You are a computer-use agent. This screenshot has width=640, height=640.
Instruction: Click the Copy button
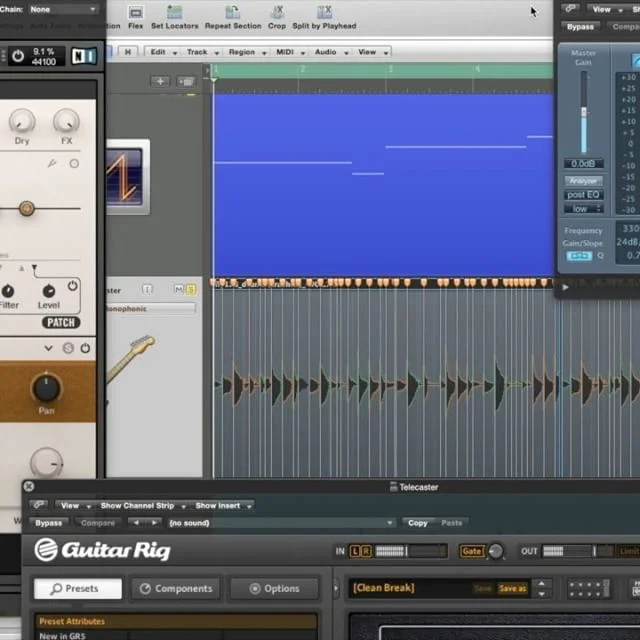(x=418, y=523)
